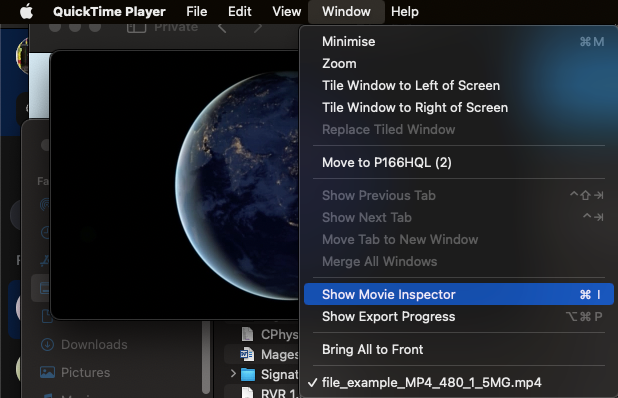Choose Show Movie Inspector
The image size is (618, 398).
pos(459,294)
